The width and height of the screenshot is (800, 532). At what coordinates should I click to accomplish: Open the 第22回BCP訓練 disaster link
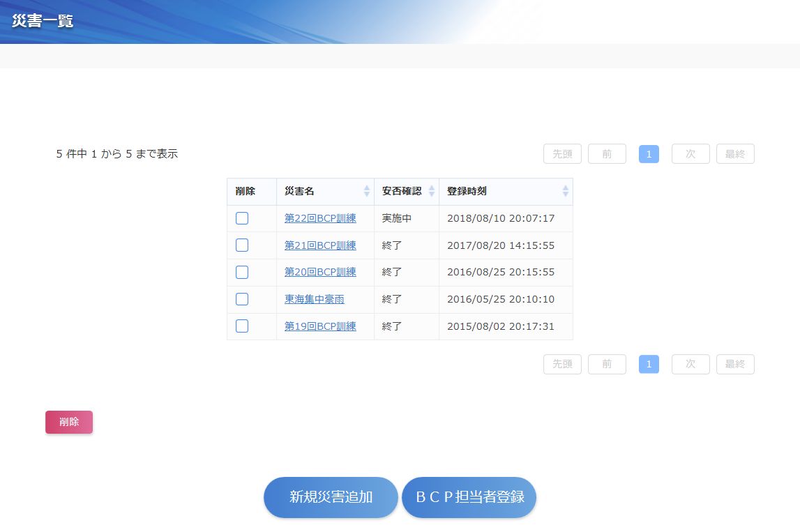click(320, 218)
